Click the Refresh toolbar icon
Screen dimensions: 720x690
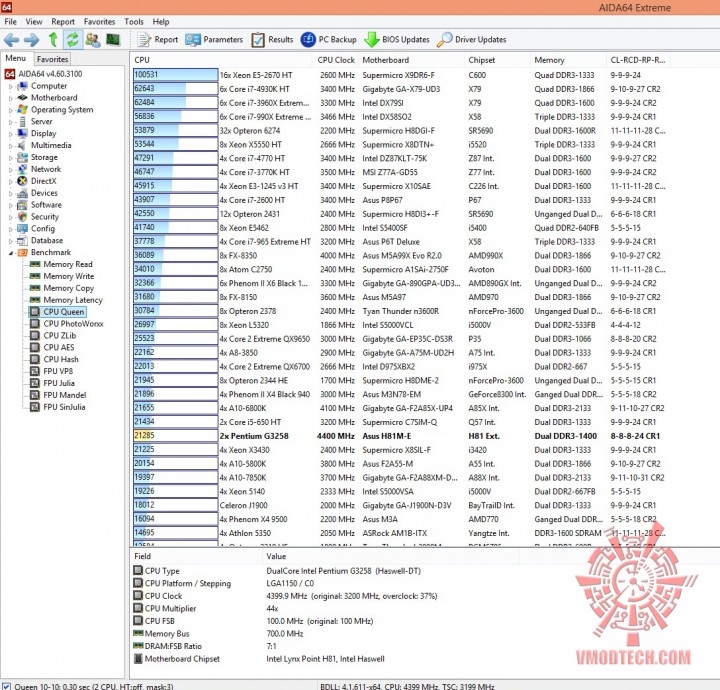tap(73, 40)
